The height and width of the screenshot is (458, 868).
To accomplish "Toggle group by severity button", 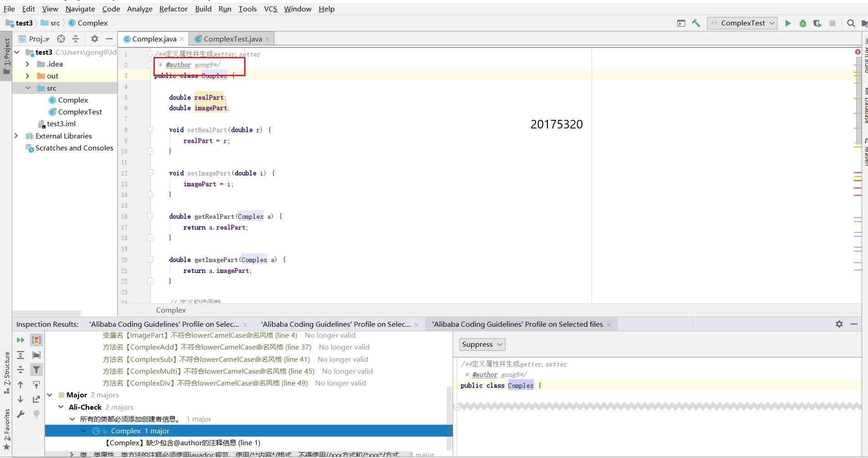I will click(36, 340).
